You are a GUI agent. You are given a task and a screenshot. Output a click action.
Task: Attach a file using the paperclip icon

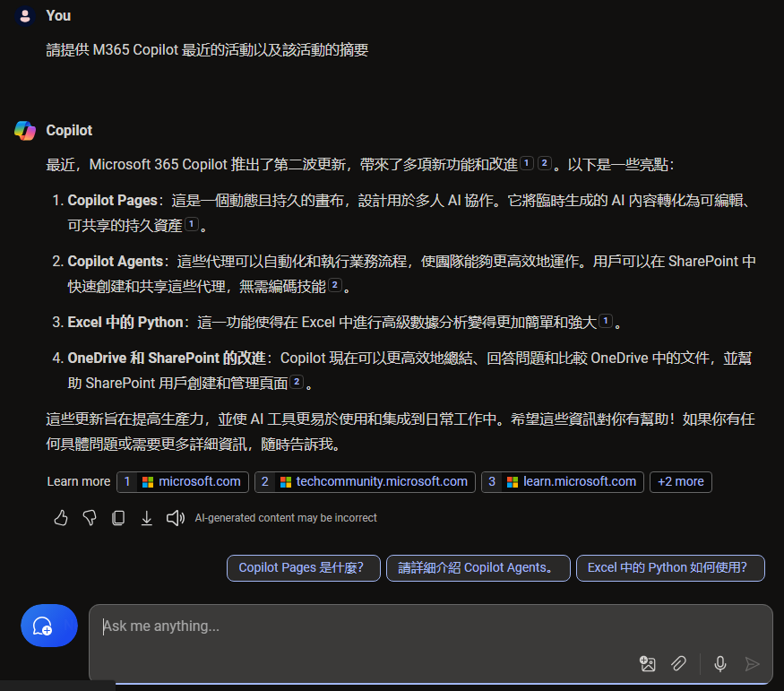click(678, 663)
